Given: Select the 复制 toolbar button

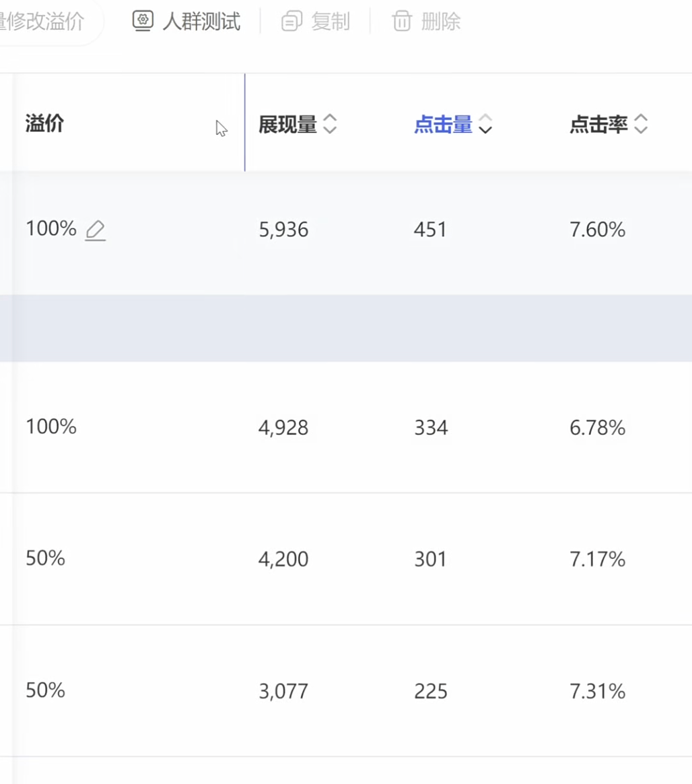Looking at the screenshot, I should click(x=315, y=22).
